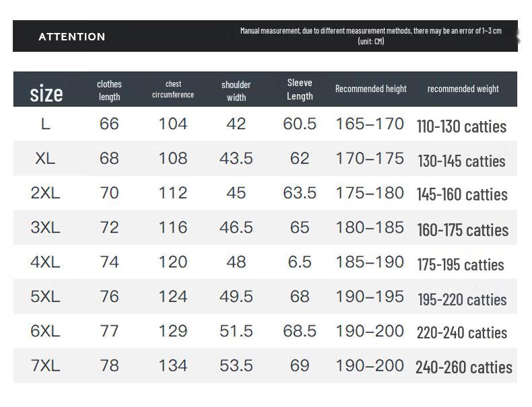The image size is (532, 407).
Task: Select the '195-220 catties' weight cell
Action: tap(462, 299)
